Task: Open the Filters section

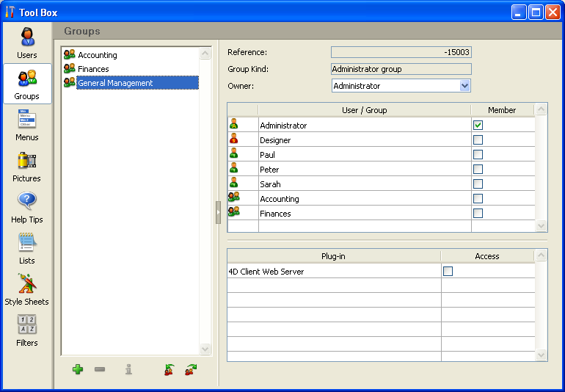Action: coord(27,330)
